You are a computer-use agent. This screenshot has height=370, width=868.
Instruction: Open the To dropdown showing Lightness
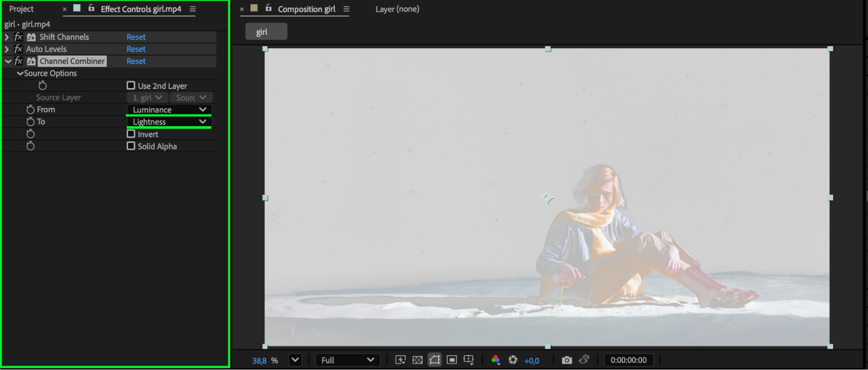coord(169,122)
